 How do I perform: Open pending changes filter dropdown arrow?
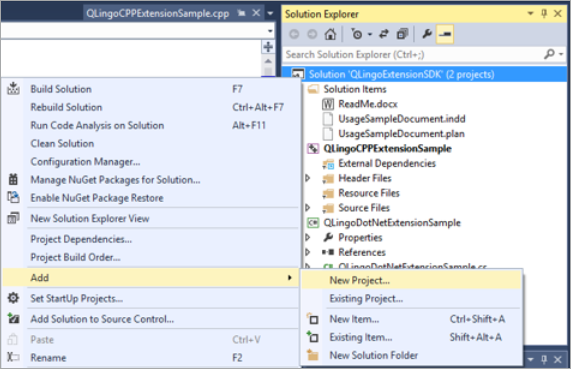[370, 35]
